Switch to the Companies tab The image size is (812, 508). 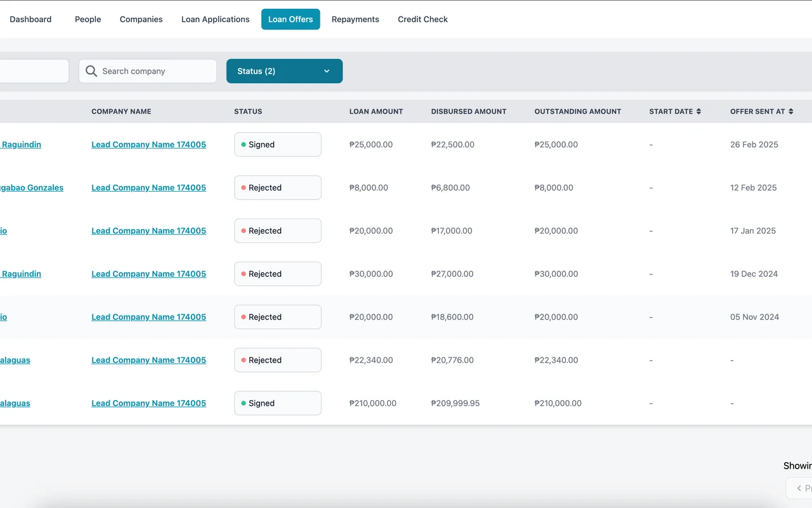coord(141,19)
